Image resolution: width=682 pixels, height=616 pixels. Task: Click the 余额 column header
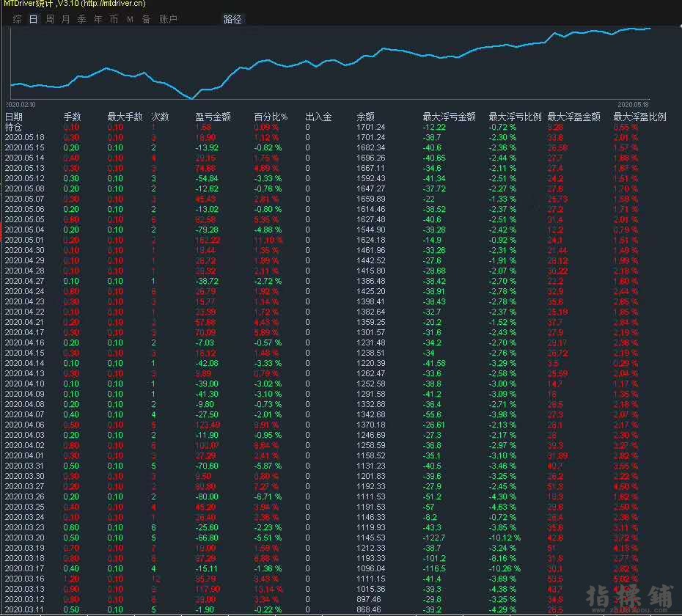(x=365, y=117)
